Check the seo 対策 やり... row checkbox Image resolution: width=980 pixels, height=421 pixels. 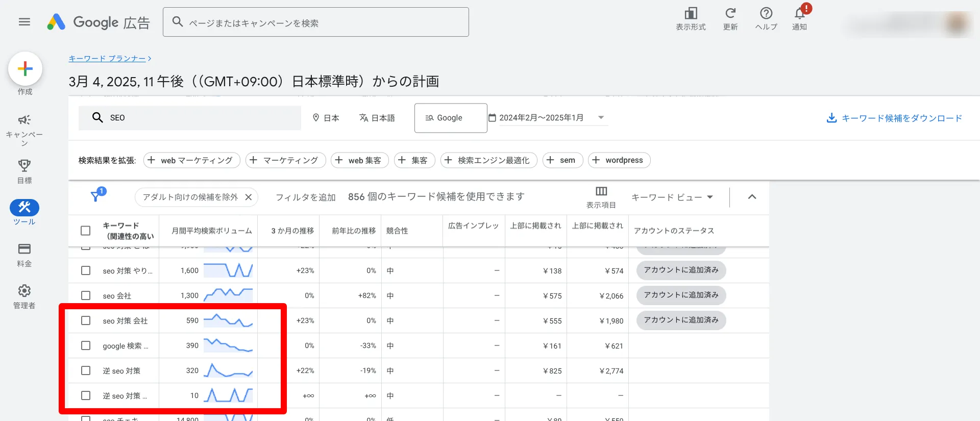point(86,270)
